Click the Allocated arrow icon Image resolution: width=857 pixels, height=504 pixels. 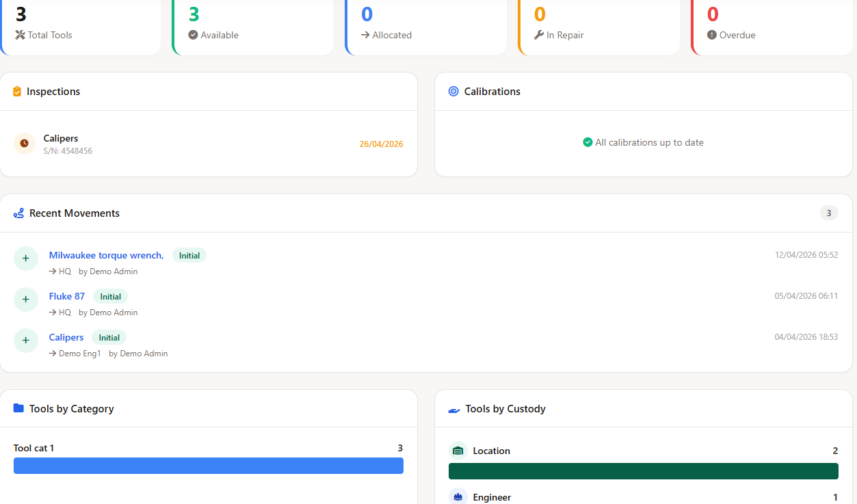[365, 35]
